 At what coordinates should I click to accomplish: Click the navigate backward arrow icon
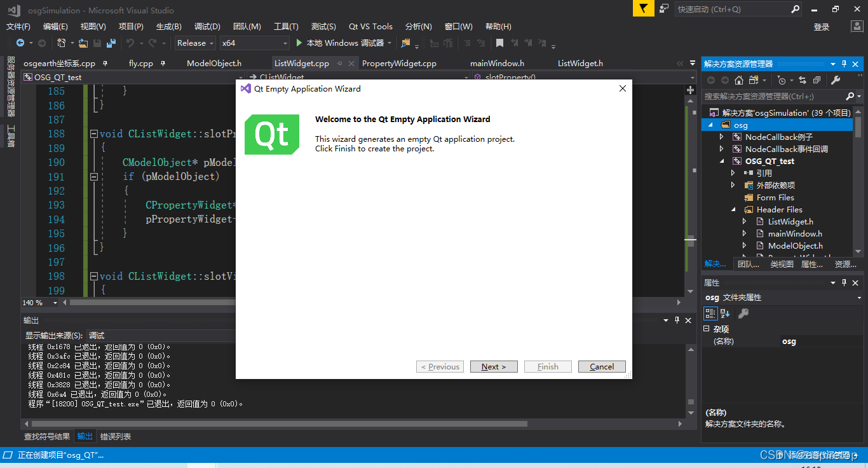[x=20, y=43]
